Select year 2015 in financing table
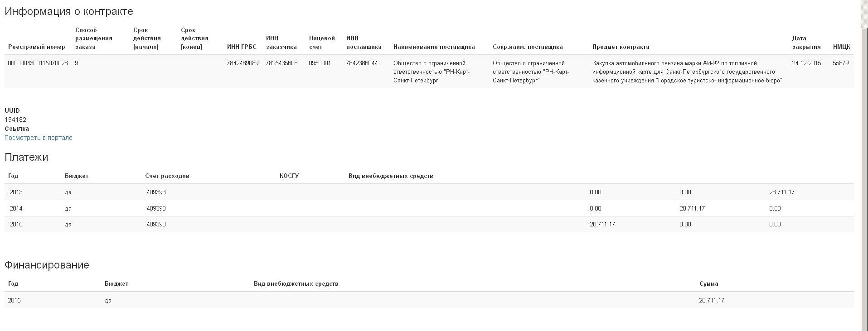Viewport: 868px width, 331px height. coord(14,300)
